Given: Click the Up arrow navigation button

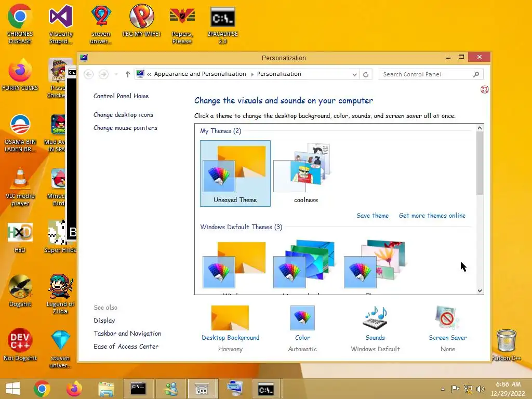Looking at the screenshot, I should (128, 74).
